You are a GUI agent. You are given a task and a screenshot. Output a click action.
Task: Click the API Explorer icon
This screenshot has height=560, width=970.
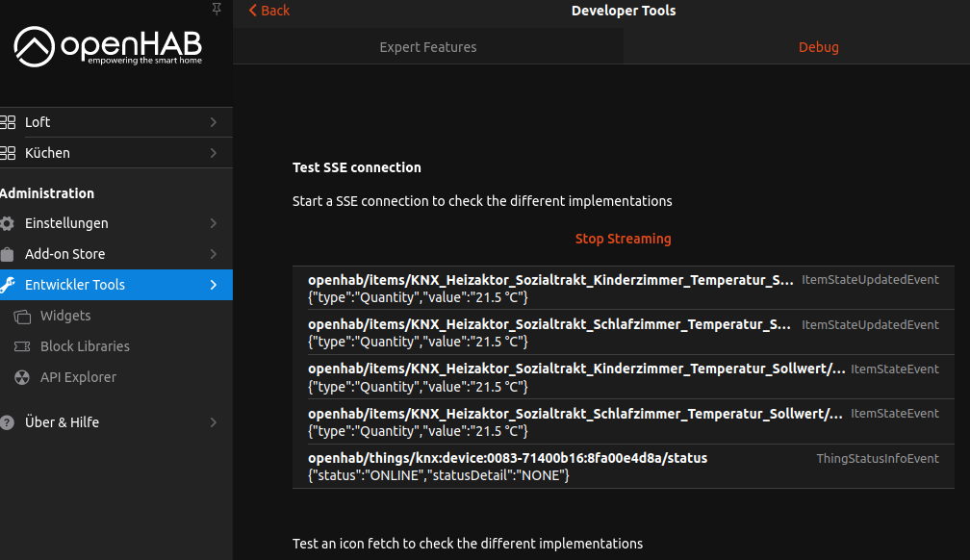(22, 377)
